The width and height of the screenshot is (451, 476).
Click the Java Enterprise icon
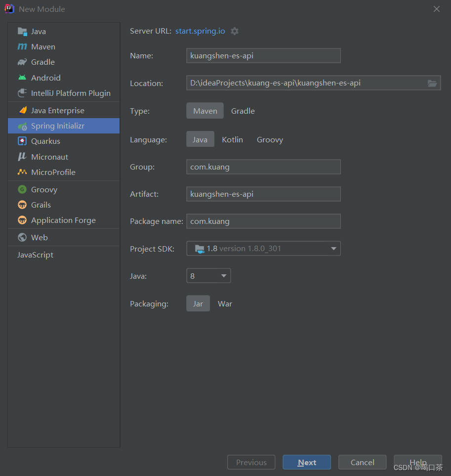[23, 110]
